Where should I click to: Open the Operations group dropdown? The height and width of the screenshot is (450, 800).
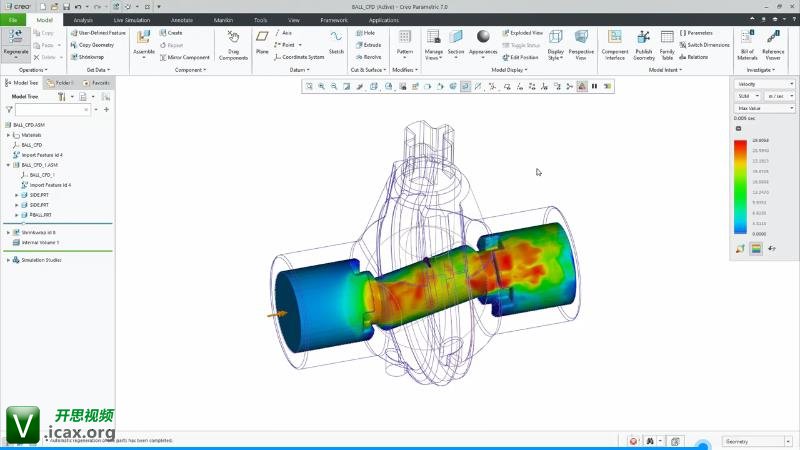pos(33,70)
